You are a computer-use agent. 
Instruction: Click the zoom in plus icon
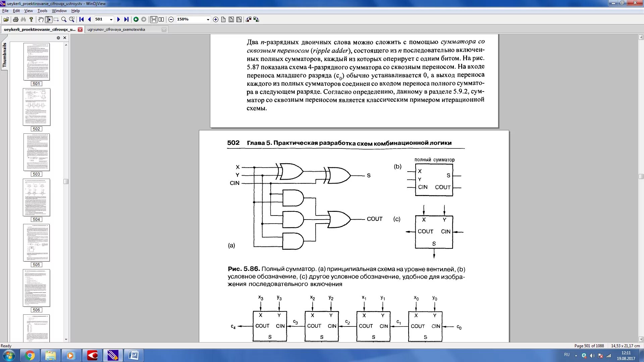tap(216, 19)
